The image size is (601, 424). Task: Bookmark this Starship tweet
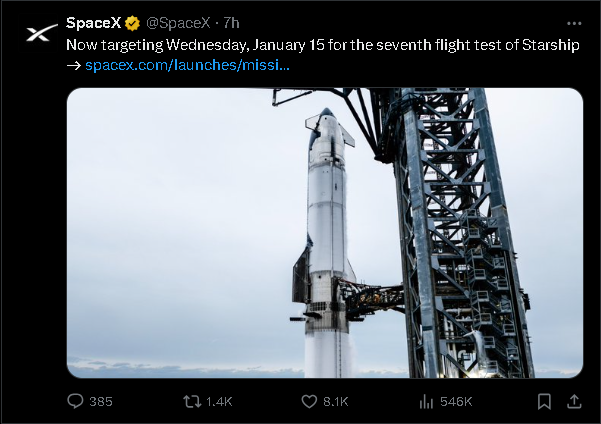(544, 401)
